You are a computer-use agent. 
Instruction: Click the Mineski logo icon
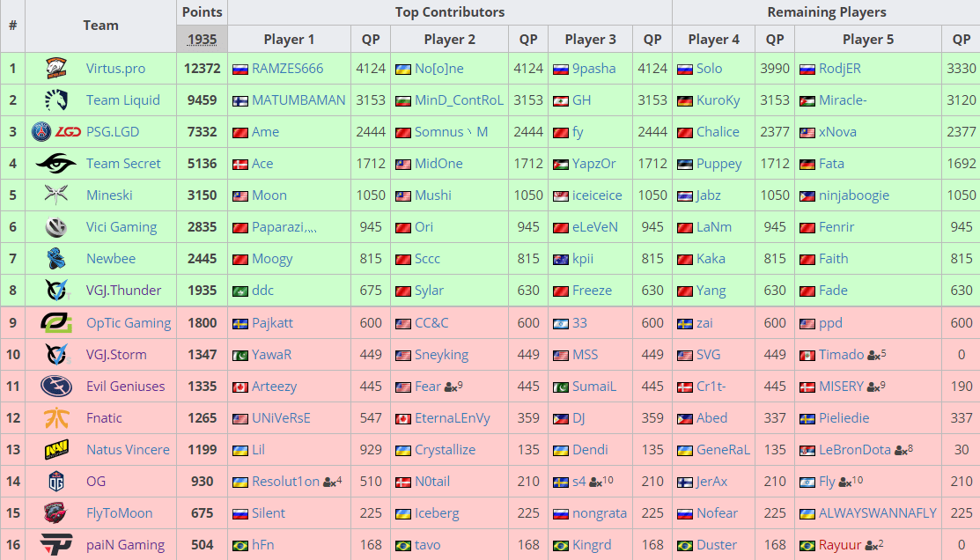click(x=56, y=195)
